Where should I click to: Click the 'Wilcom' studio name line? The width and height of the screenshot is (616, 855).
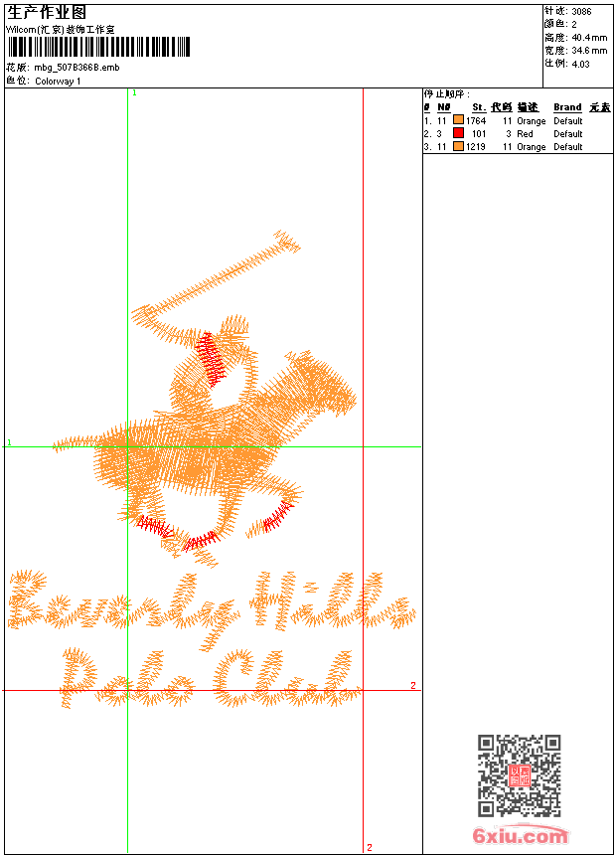[x=61, y=30]
